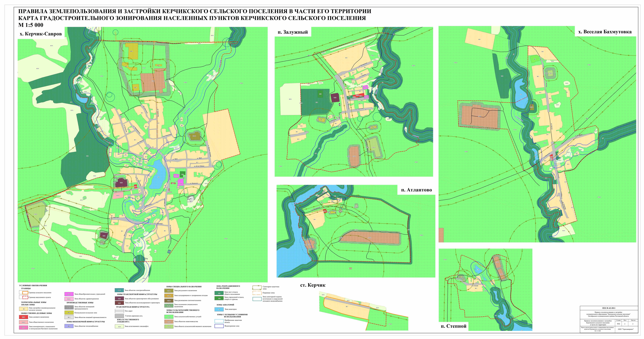Click the legend text 'Зона делового назначения'

point(39,317)
